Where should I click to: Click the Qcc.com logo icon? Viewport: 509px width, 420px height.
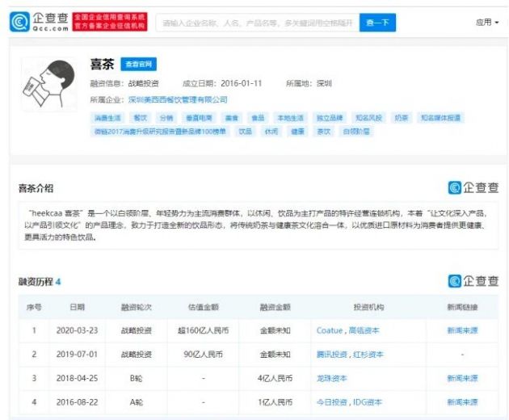19,22
